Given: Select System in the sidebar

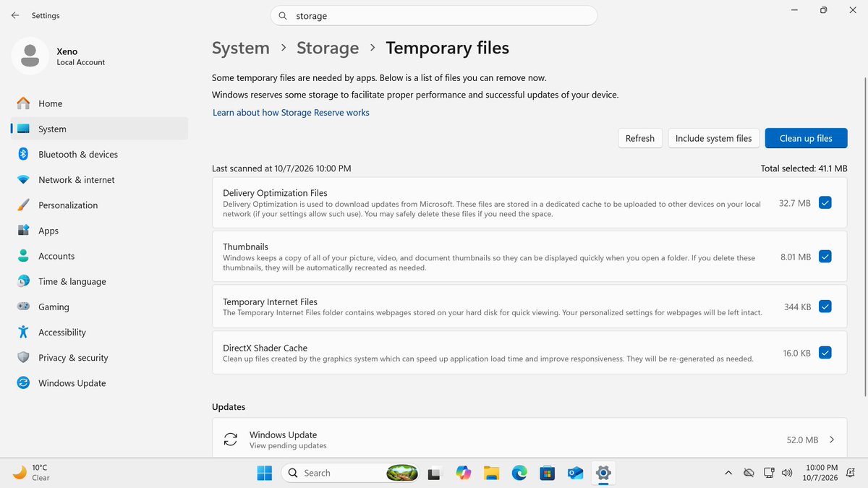Looking at the screenshot, I should pyautogui.click(x=99, y=129).
